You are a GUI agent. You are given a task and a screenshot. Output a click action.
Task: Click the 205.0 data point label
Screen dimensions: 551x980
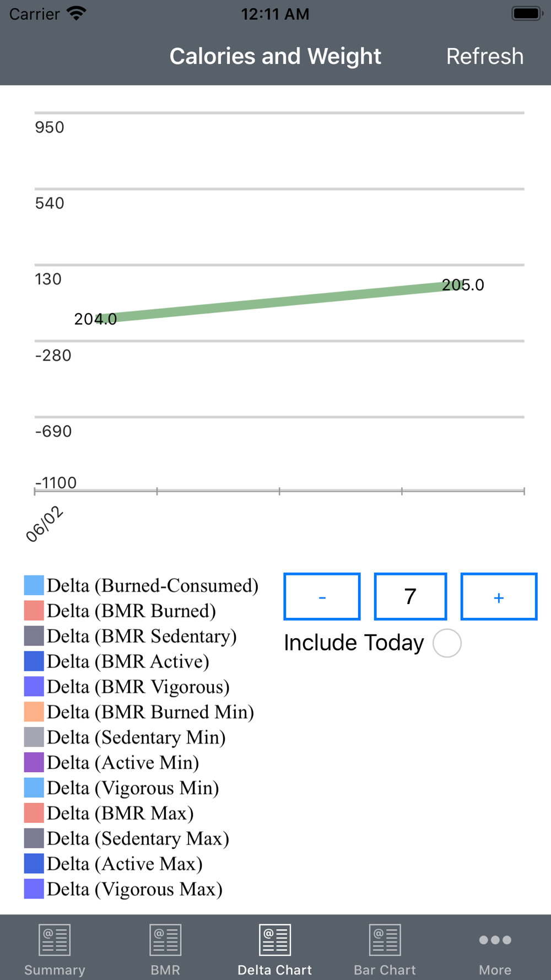(x=463, y=285)
